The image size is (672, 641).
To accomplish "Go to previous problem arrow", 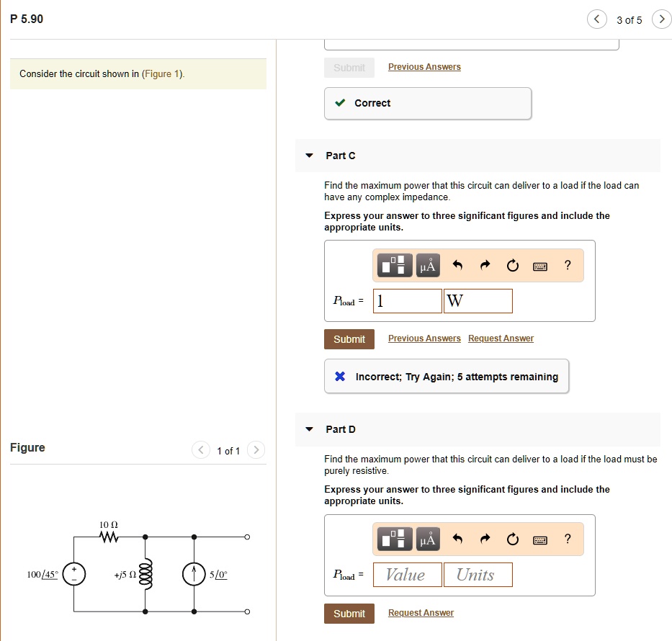I will (596, 19).
